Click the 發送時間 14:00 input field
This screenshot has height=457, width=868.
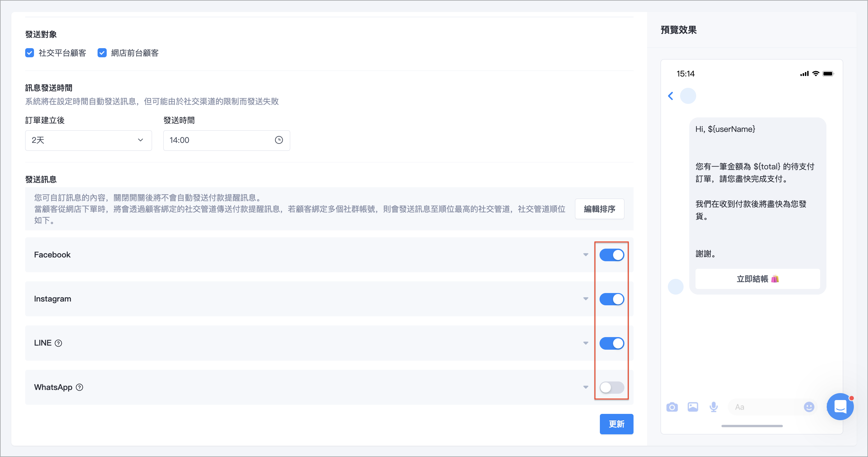226,140
